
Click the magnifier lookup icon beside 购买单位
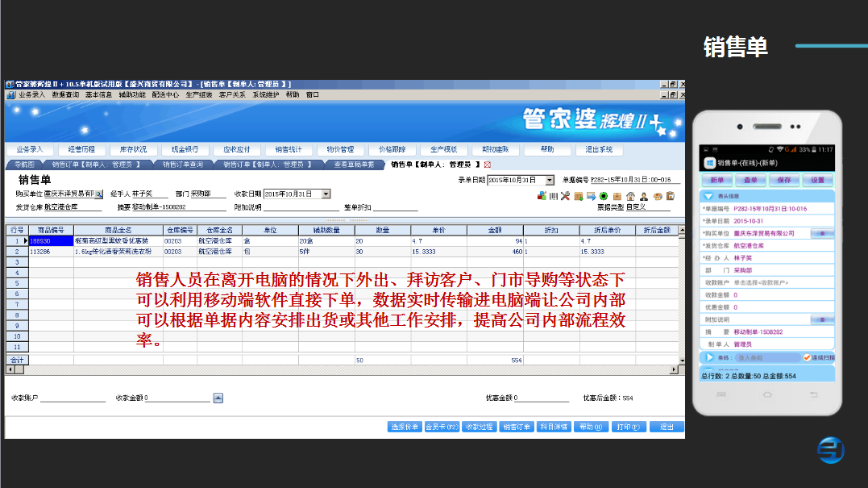(98, 194)
